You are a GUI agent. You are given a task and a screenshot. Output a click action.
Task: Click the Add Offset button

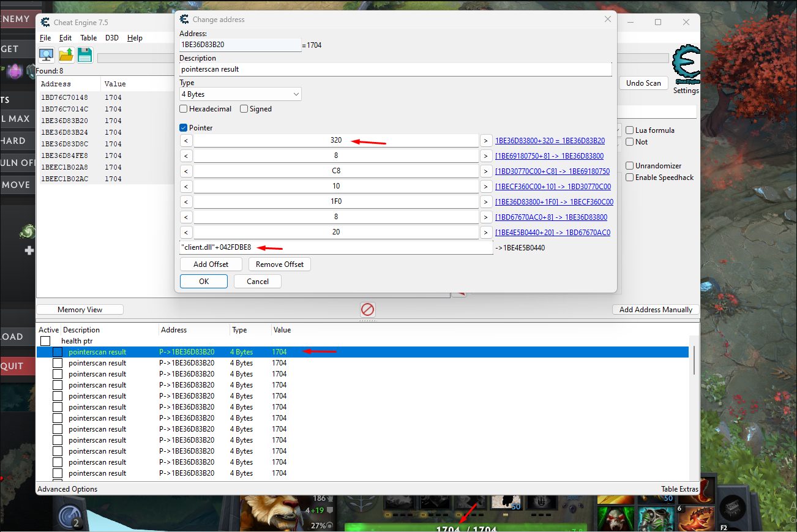pyautogui.click(x=211, y=264)
